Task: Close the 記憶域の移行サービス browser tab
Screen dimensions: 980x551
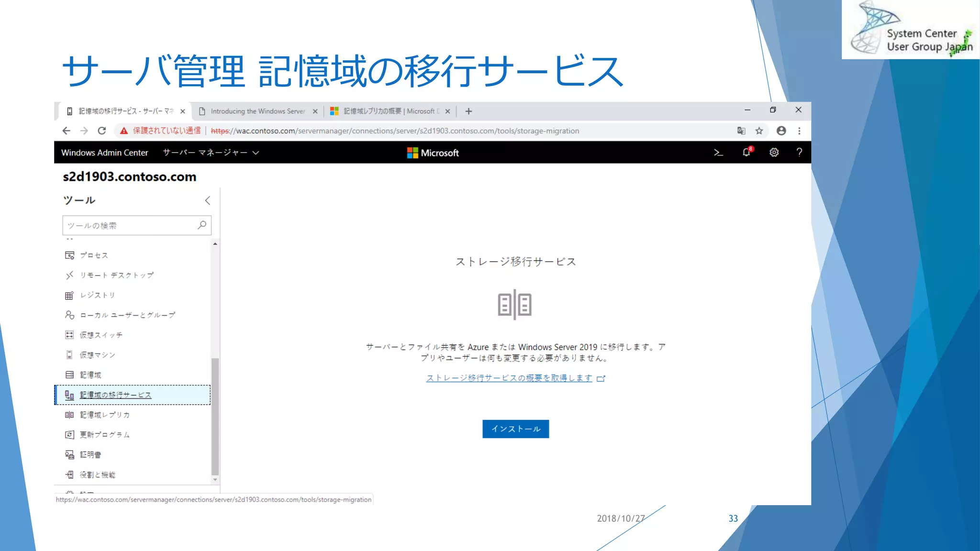Action: point(182,111)
